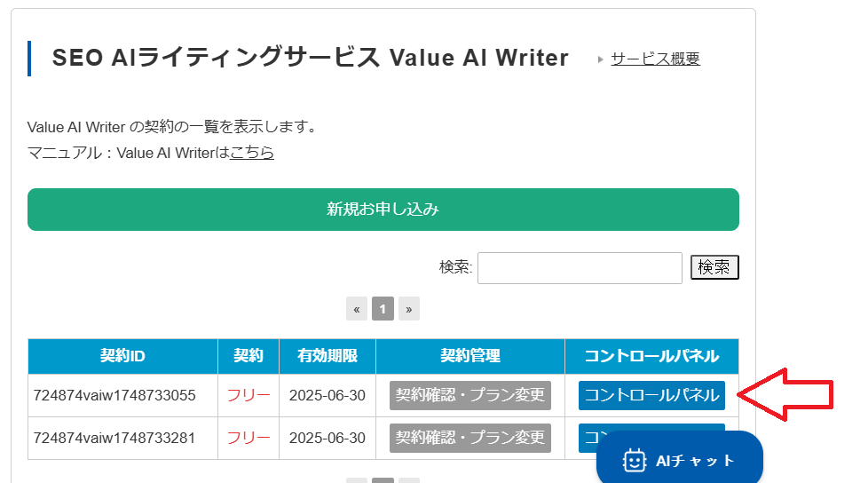Image resolution: width=868 pixels, height=483 pixels.
Task: Select contract ID 724874vaiw1748733055 text
Action: click(114, 395)
